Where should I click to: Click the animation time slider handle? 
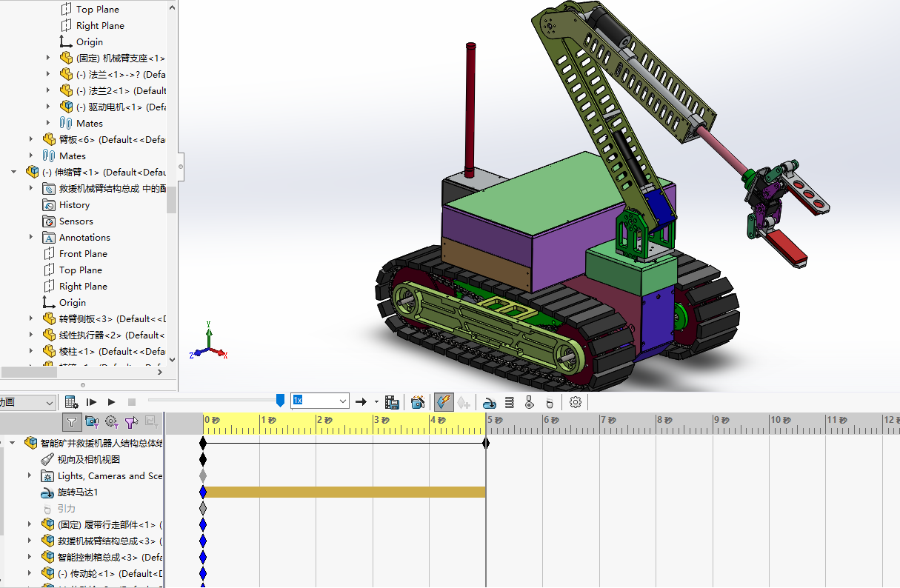280,401
